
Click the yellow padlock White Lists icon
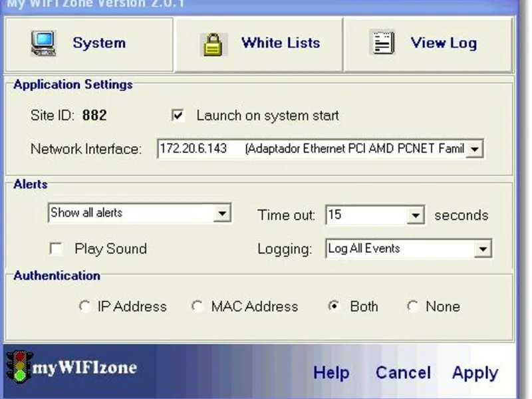(213, 45)
